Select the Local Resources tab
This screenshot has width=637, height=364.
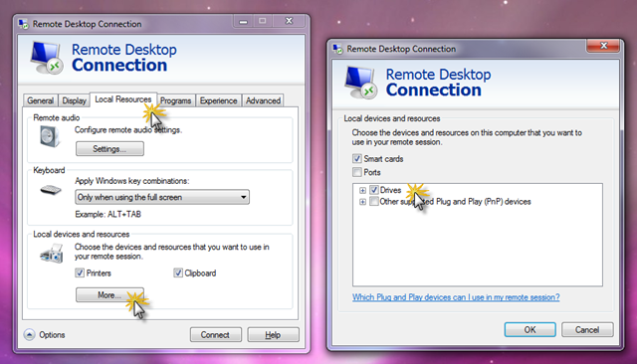pyautogui.click(x=123, y=99)
